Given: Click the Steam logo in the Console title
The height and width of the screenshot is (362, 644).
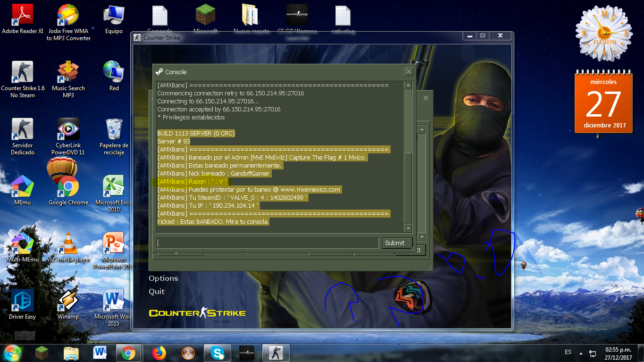Looking at the screenshot, I should pyautogui.click(x=159, y=72).
